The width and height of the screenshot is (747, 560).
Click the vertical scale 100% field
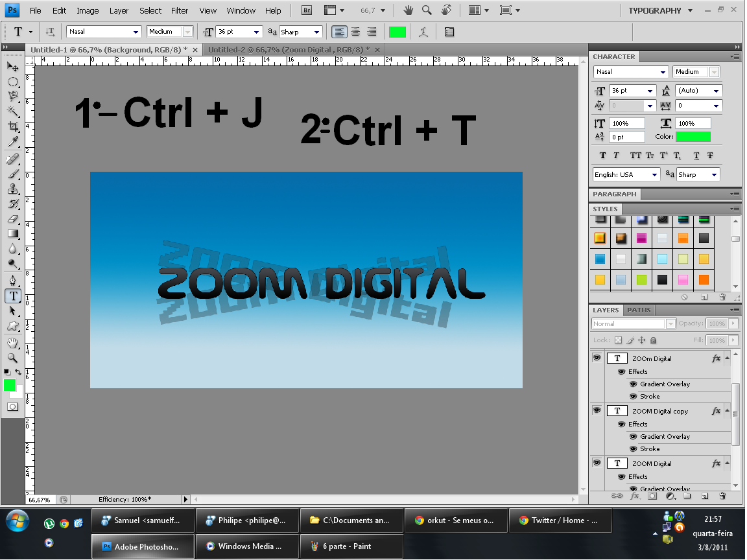pos(627,123)
